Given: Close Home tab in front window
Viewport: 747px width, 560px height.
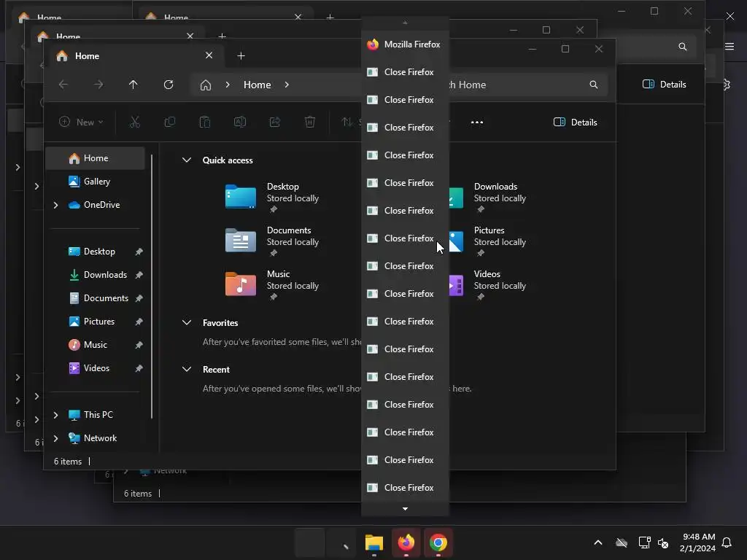Looking at the screenshot, I should click(x=209, y=55).
